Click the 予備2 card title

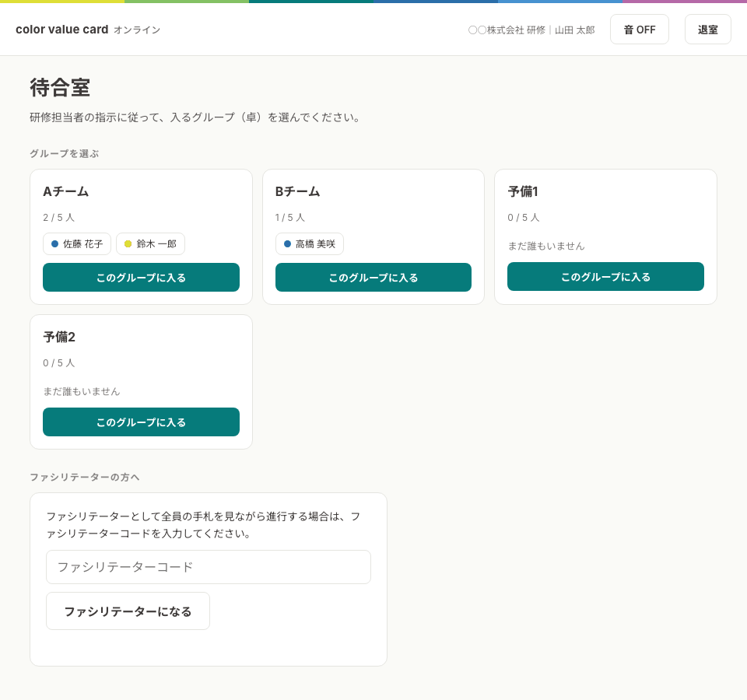pos(59,337)
